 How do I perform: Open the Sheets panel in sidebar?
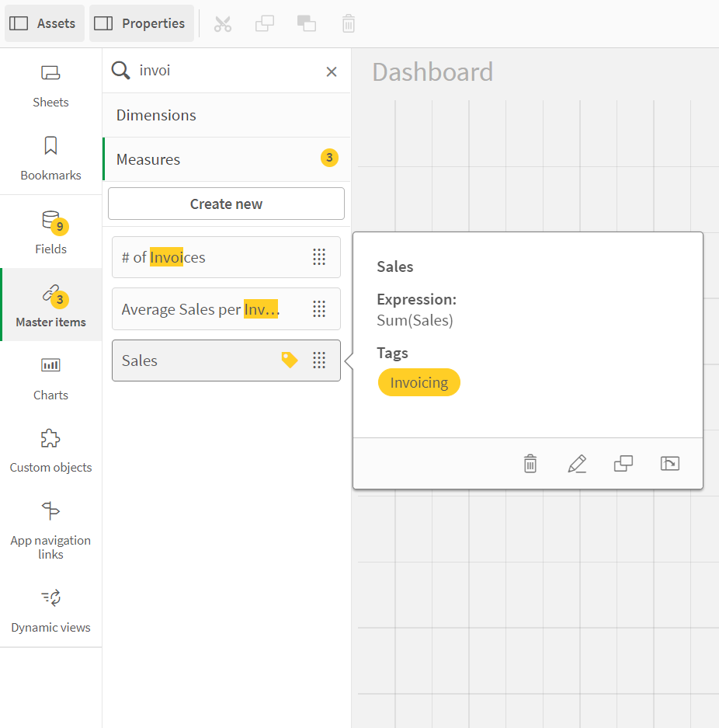pos(50,85)
